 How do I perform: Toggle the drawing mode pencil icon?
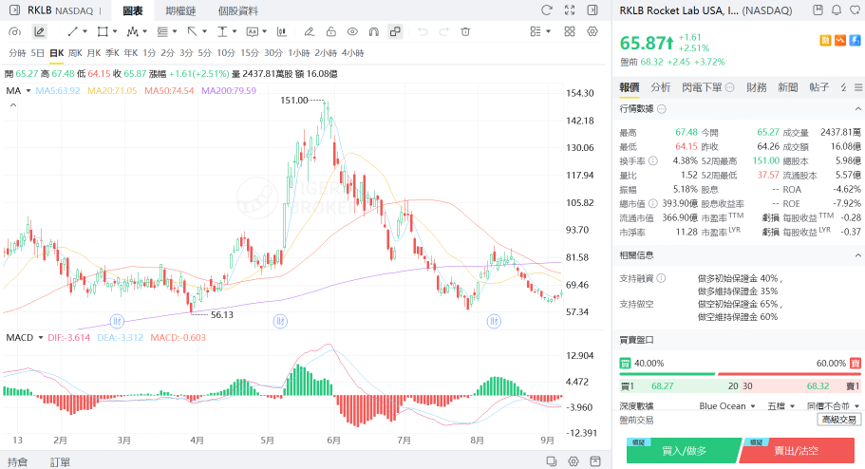click(39, 31)
